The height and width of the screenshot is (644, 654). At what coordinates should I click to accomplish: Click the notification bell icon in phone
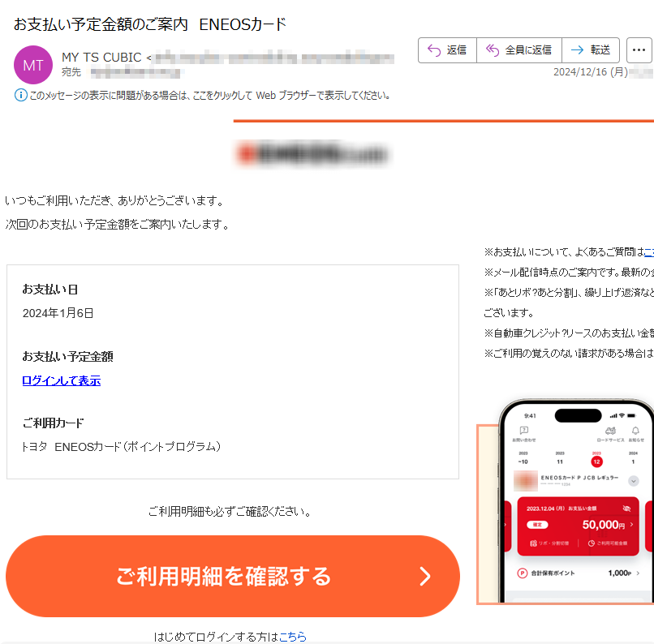click(x=635, y=431)
